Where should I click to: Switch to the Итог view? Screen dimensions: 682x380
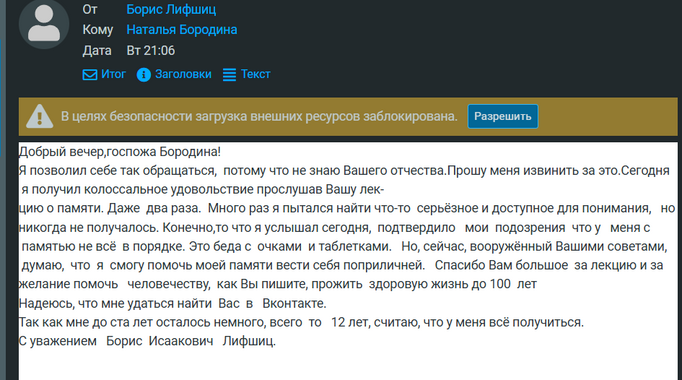(104, 74)
